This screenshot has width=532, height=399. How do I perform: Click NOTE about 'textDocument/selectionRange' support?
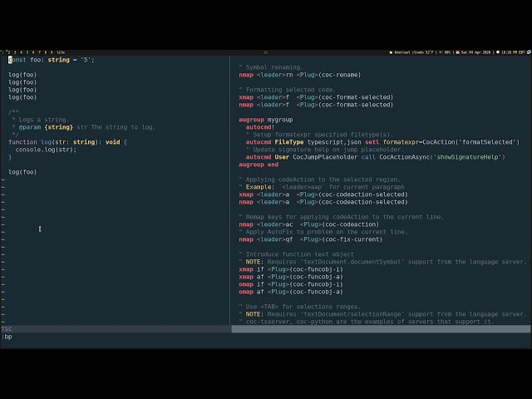[382, 314]
